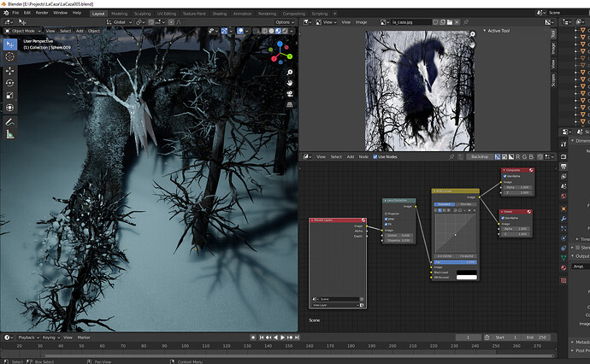Show red channel R in backdrop
Image resolution: width=590 pixels, height=364 pixels.
[x=518, y=157]
